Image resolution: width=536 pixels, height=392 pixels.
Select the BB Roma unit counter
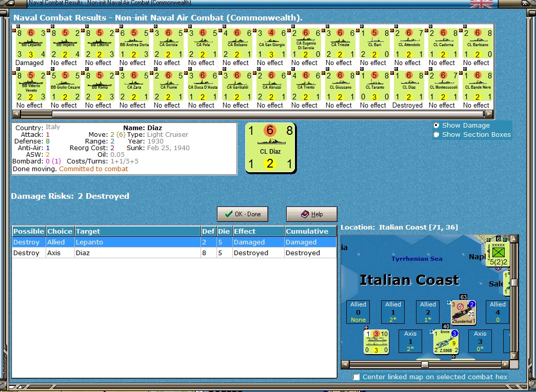coord(100,86)
